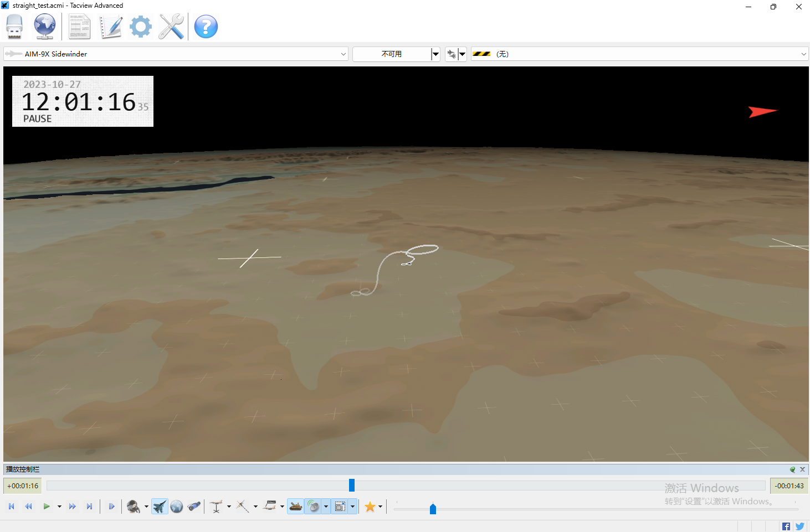Image resolution: width=810 pixels, height=532 pixels.
Task: Open help with the blue question mark
Action: 206,27
